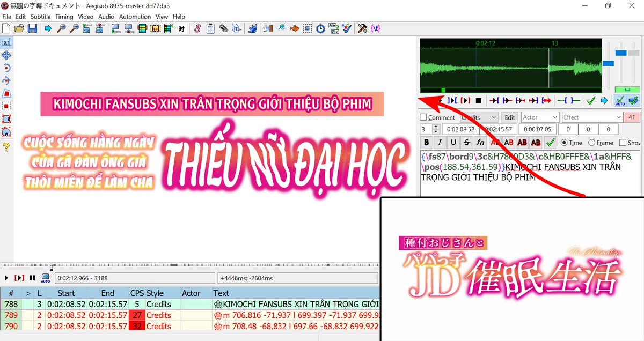Toggle the Show original checkbox
Screen dimensions: 644x341
(623, 143)
